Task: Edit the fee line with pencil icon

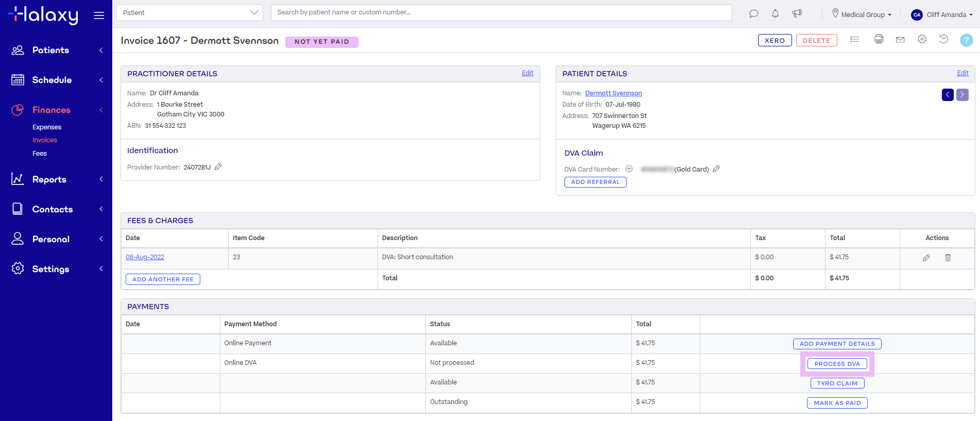Action: point(926,258)
